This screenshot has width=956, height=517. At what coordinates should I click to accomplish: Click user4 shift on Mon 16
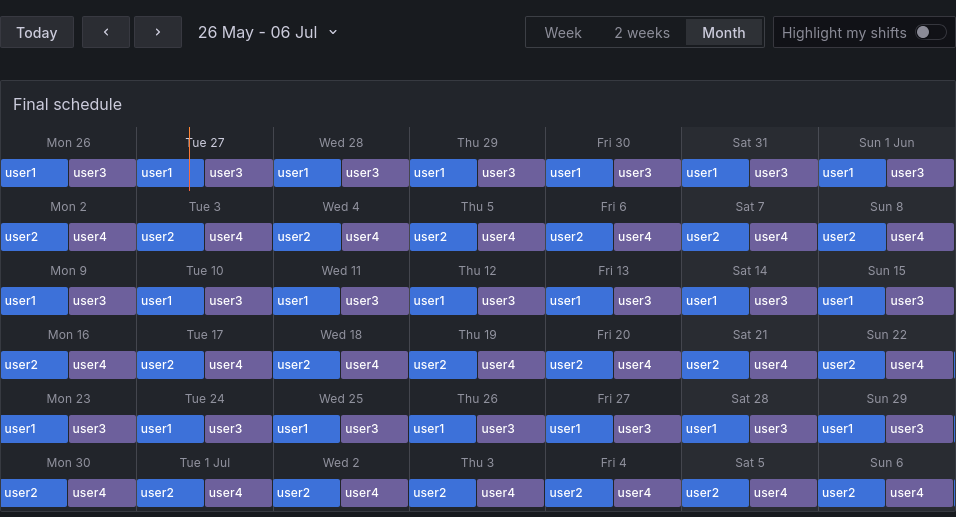click(102, 365)
